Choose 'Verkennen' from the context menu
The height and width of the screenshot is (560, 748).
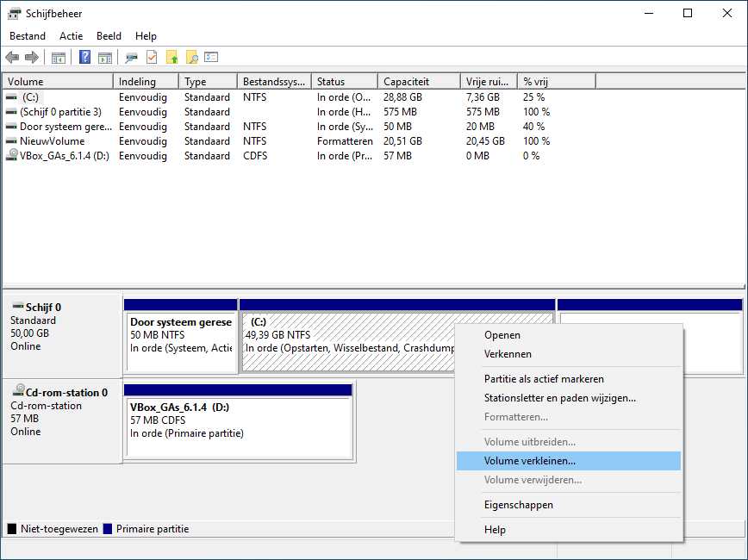click(x=508, y=354)
